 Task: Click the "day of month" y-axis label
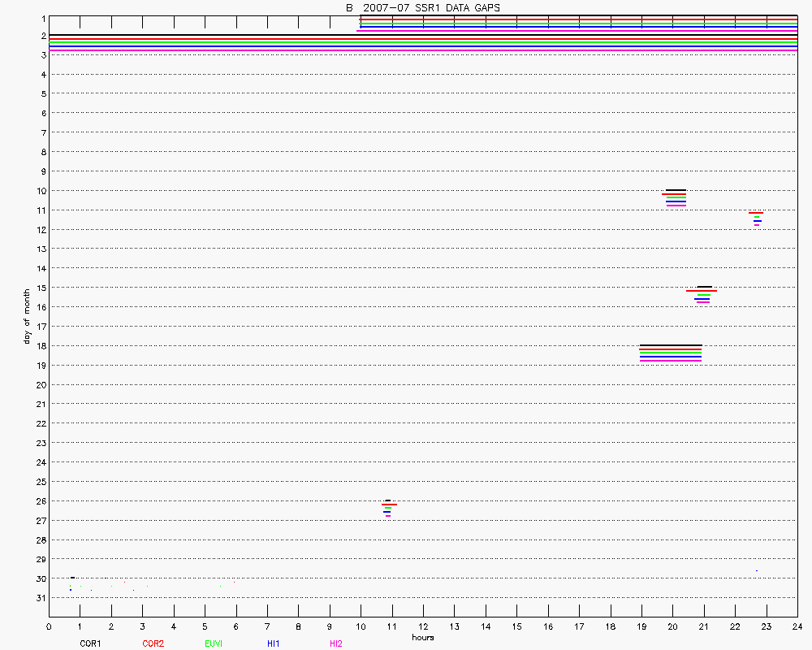[27, 316]
